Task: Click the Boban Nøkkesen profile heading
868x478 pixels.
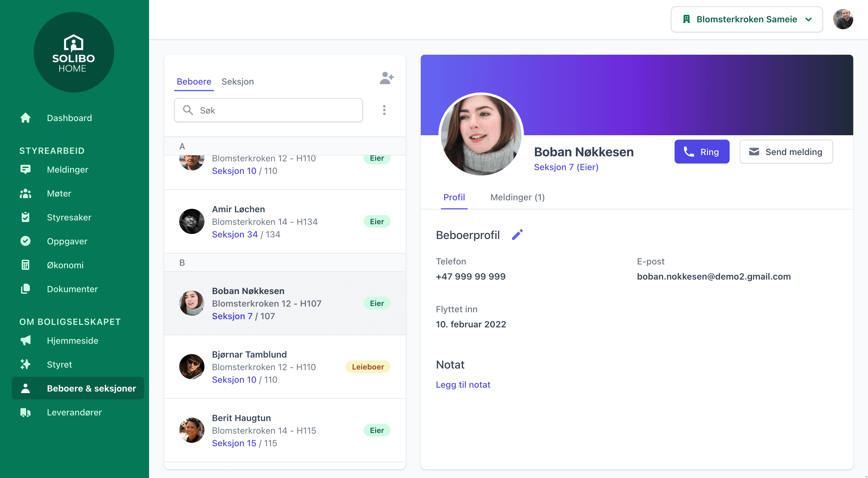Action: coord(584,152)
